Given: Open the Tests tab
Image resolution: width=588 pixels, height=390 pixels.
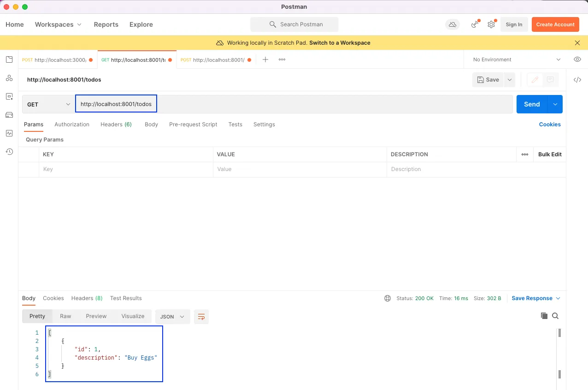Looking at the screenshot, I should click(235, 124).
